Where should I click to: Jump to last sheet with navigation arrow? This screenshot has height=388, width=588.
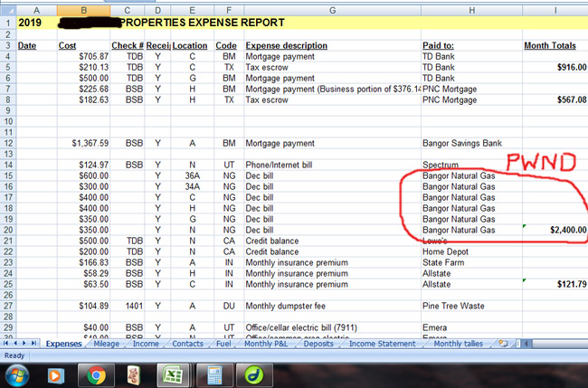click(x=33, y=344)
